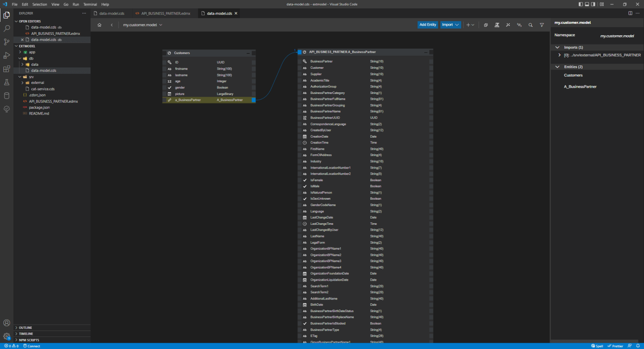Screen dimensions: 644x349
Task: Select the connection-line icon in the modeler toolbar
Action: point(519,25)
